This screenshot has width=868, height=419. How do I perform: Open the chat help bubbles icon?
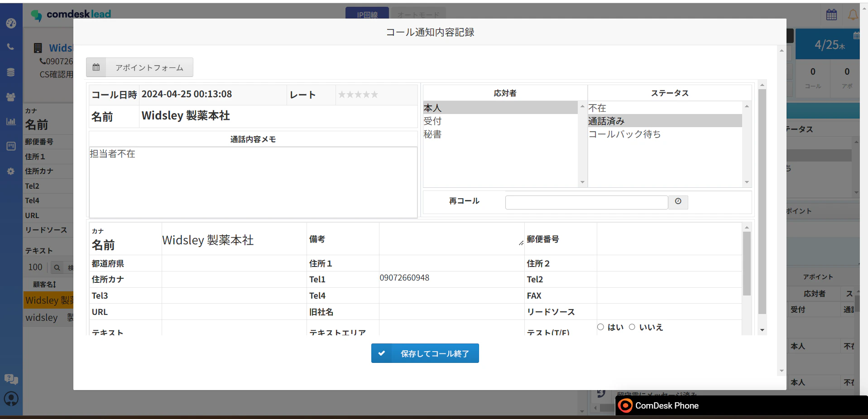tap(11, 379)
